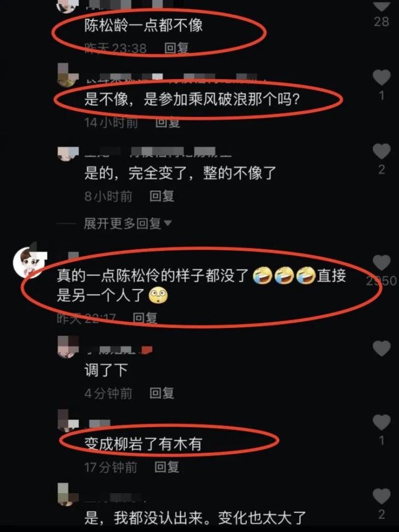Reply to the 陈松龄一点都不像 comment

tap(177, 48)
